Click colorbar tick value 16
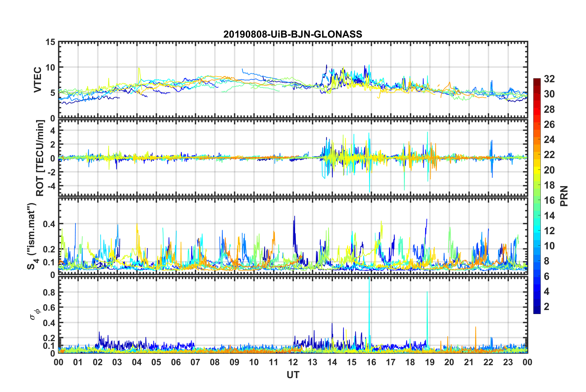Image resolution: width=586 pixels, height=392 pixels. (x=549, y=200)
